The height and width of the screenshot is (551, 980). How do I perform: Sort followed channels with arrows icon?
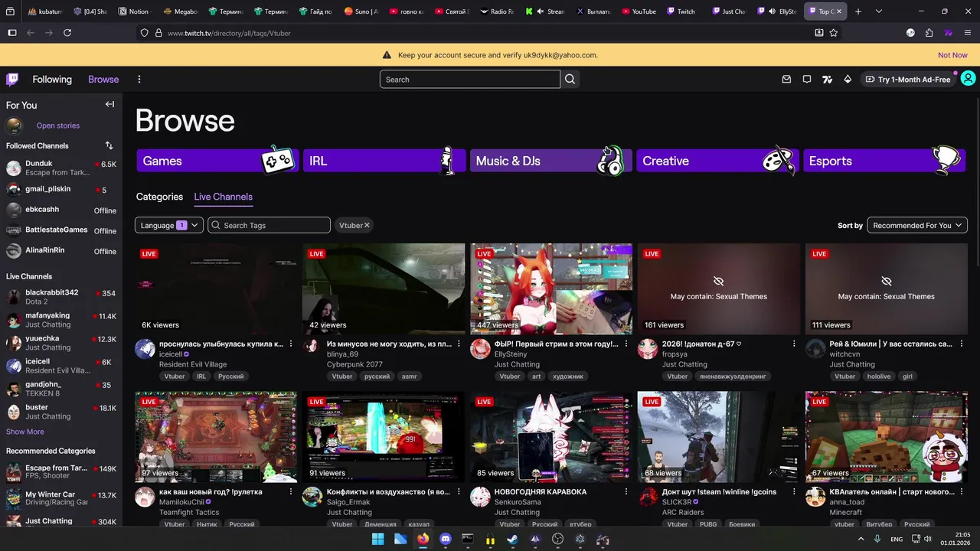(109, 145)
